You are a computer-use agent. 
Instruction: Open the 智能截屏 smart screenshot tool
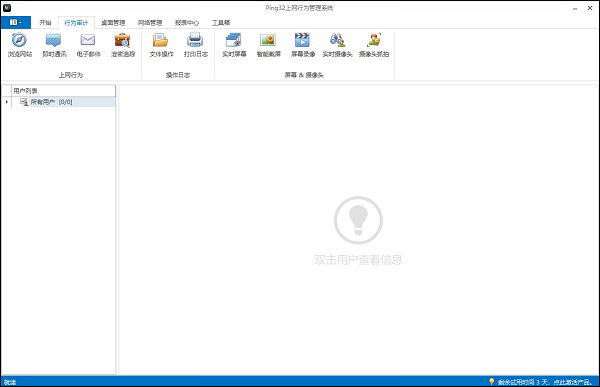(x=269, y=45)
